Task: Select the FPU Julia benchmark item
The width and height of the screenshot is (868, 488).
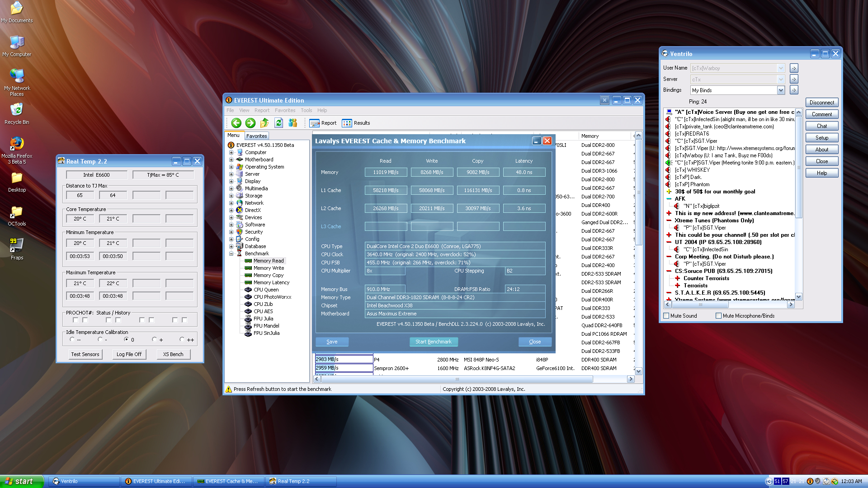Action: tap(263, 319)
